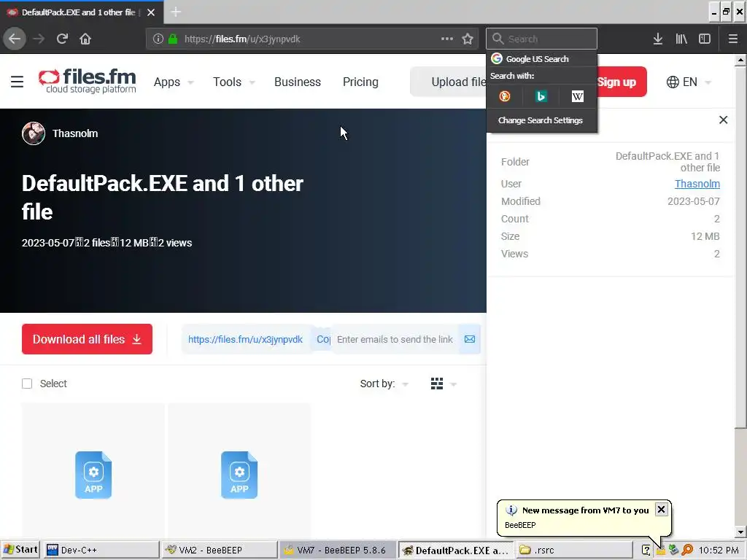Click the Upload files button
Viewport: 747px width, 560px height.
click(x=449, y=82)
